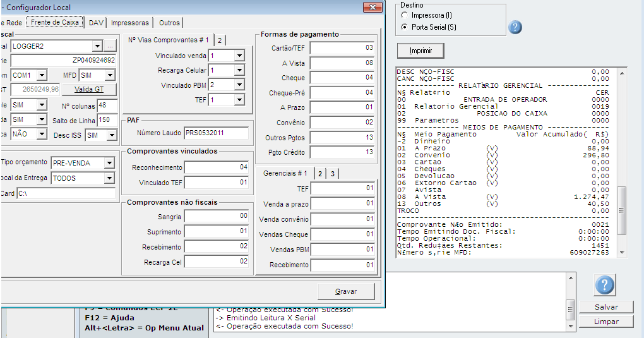Switch to Gerenciais tab 2
This screenshot has height=338, width=644.
pyautogui.click(x=320, y=174)
